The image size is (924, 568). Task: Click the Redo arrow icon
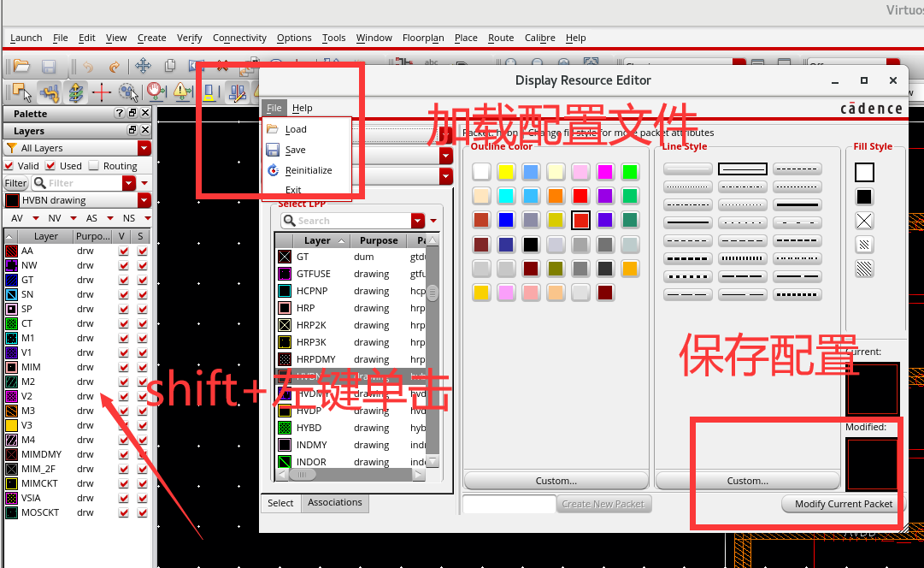click(x=115, y=66)
